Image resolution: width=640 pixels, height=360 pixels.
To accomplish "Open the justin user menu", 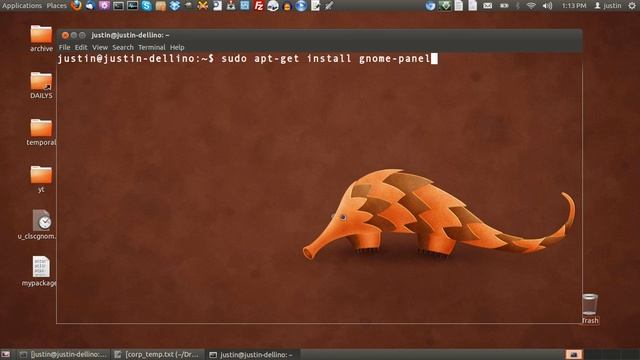I will coord(608,6).
